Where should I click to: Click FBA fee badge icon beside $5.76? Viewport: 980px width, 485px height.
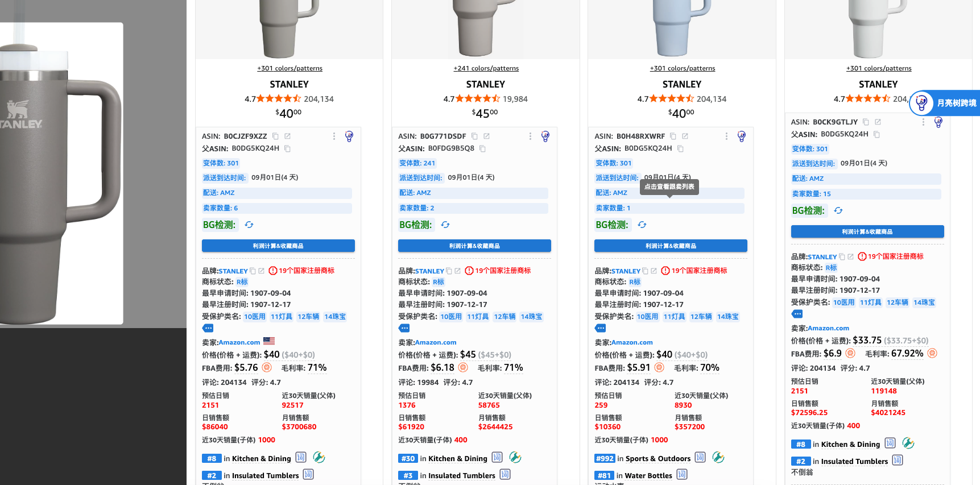pyautogui.click(x=266, y=368)
